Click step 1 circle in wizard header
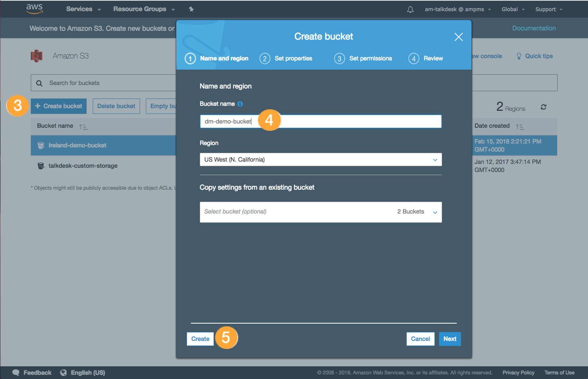Screen dimensions: 588x379 (x=190, y=58)
